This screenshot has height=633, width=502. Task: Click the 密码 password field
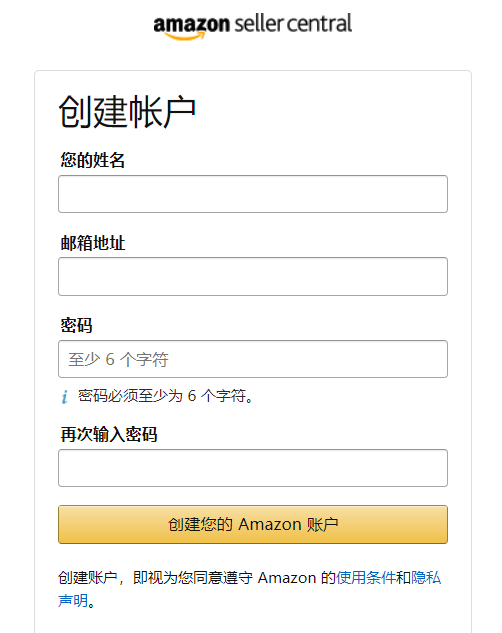point(253,359)
